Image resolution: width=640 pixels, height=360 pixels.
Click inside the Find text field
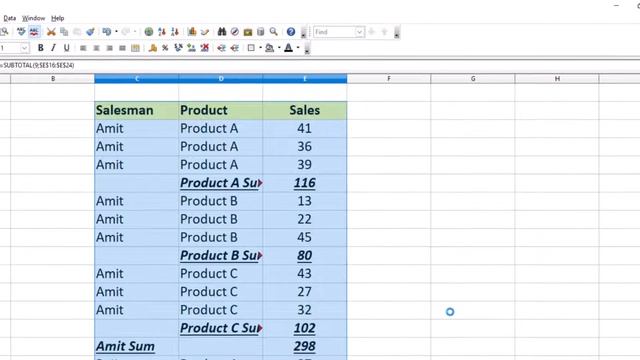click(334, 32)
